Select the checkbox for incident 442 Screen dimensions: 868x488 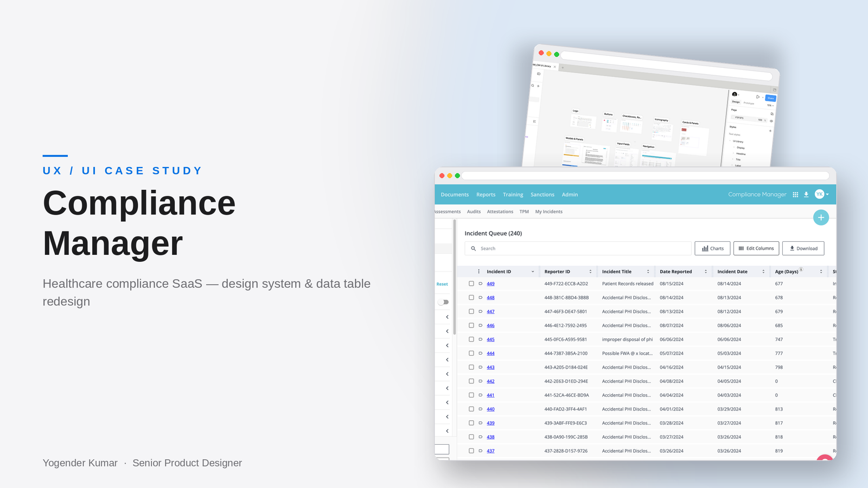coord(471,381)
